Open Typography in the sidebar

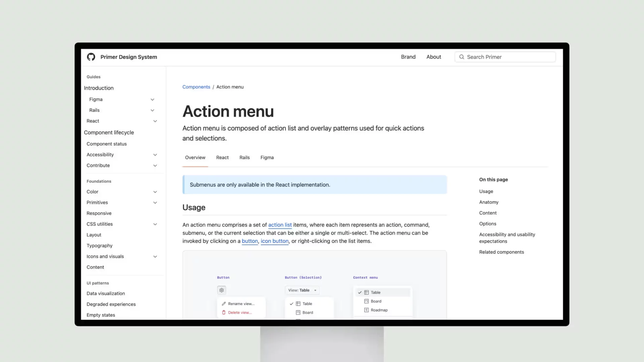click(x=100, y=246)
